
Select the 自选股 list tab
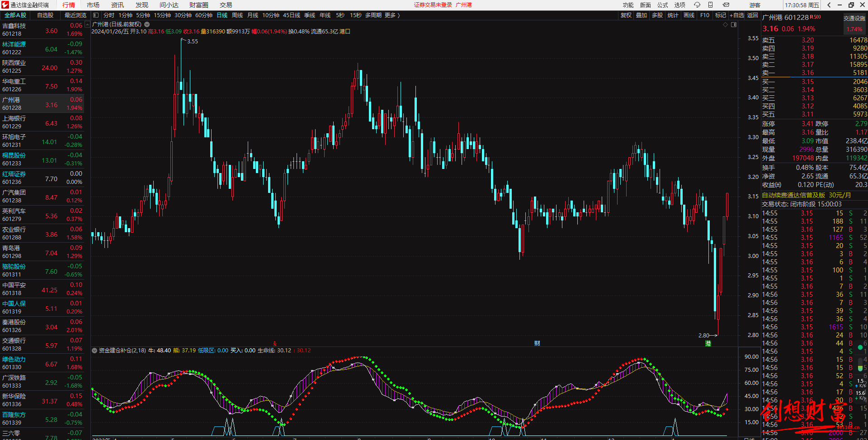45,15
